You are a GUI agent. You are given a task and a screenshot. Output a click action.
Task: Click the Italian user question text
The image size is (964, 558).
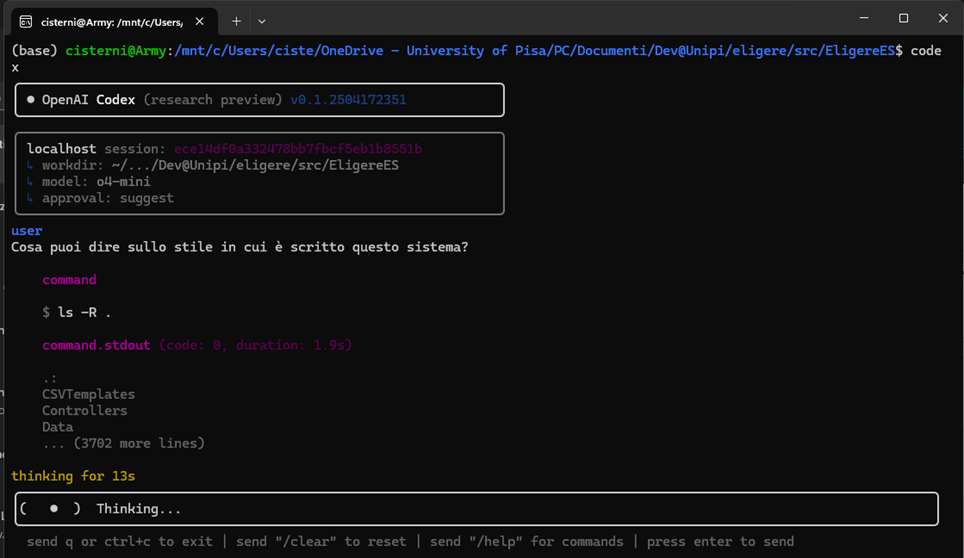(240, 247)
